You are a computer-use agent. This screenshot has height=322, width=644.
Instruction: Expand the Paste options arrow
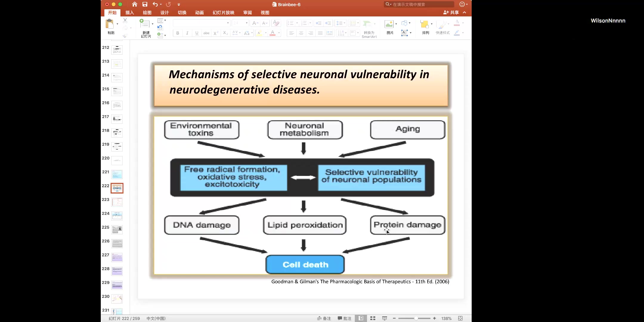tap(117, 24)
